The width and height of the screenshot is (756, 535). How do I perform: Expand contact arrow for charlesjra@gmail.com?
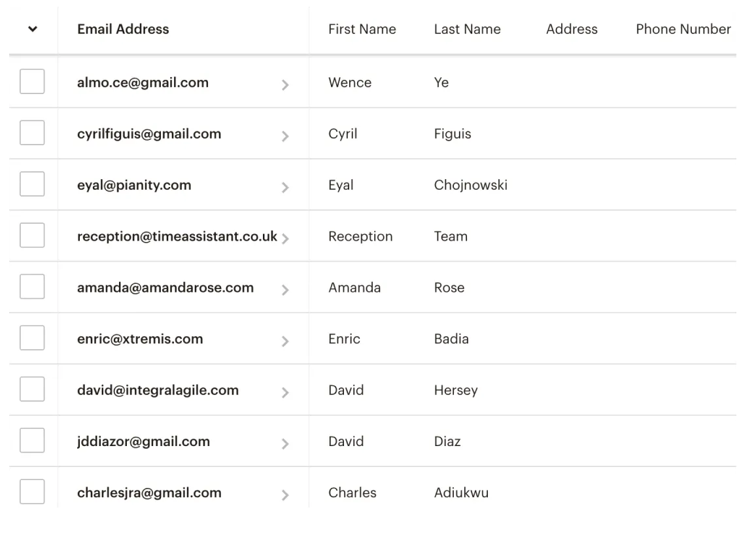coord(285,495)
